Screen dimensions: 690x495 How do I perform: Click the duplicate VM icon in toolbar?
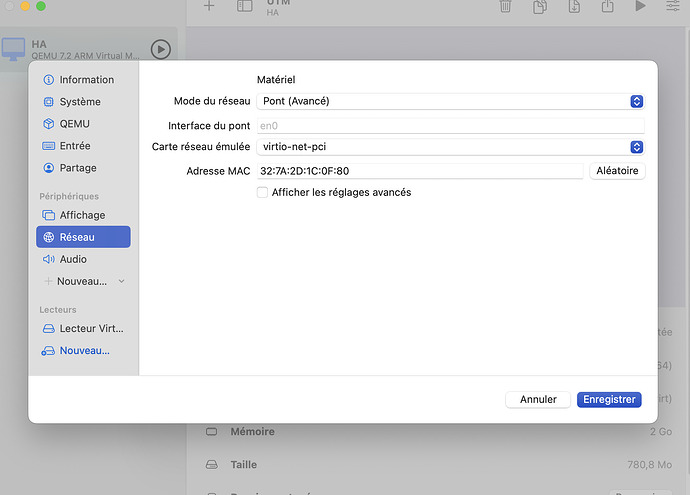click(x=539, y=7)
